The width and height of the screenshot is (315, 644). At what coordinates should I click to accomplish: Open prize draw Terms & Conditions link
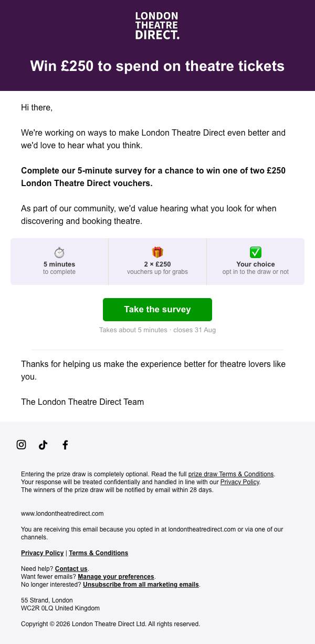point(231,474)
